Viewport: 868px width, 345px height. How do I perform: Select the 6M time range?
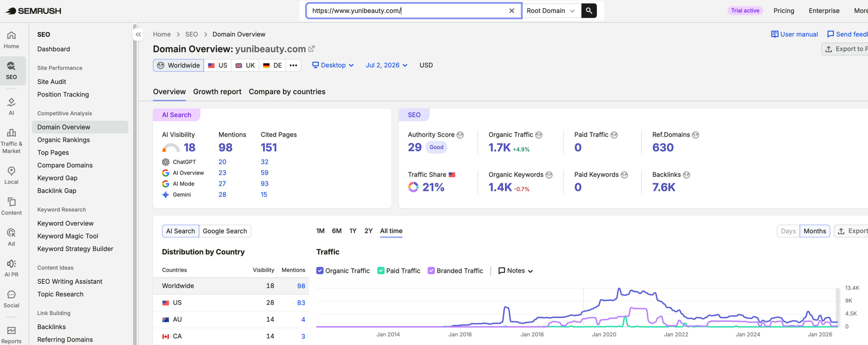coord(337,231)
